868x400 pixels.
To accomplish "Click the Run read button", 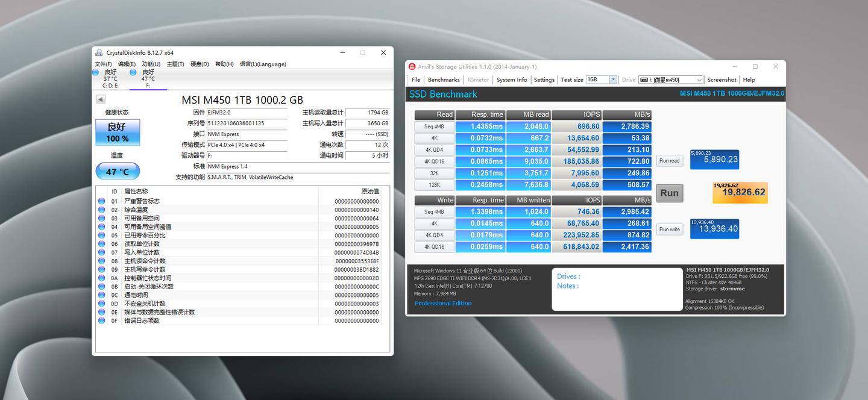I will pyautogui.click(x=669, y=160).
